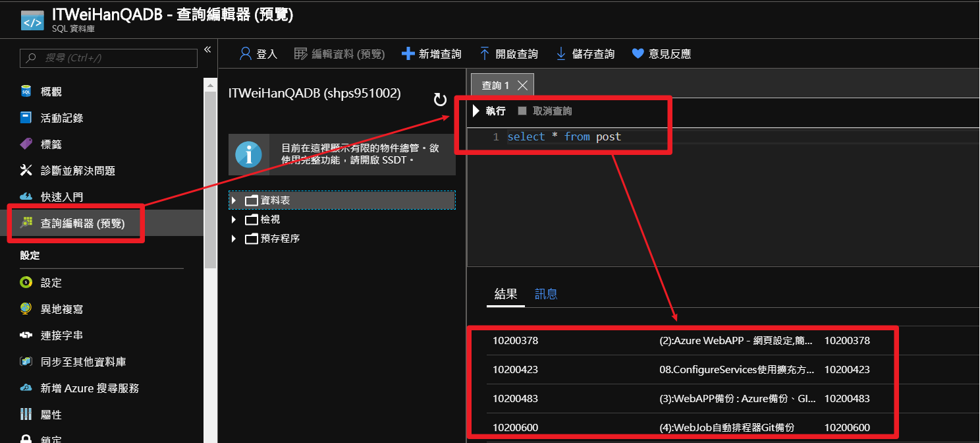Click the cell (4):WebJob自動排程器Git備份

[x=726, y=428]
